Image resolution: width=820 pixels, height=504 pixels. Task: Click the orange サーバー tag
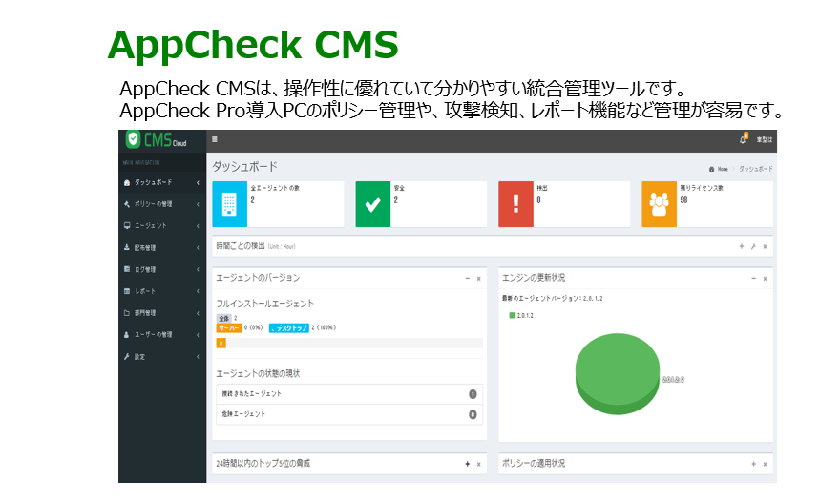click(228, 327)
